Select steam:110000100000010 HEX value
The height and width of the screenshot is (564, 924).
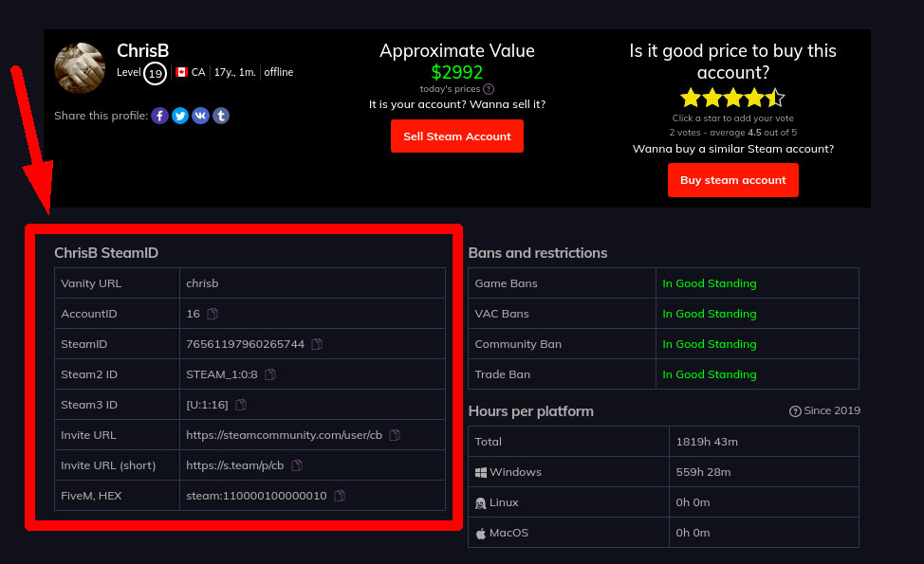coord(256,496)
